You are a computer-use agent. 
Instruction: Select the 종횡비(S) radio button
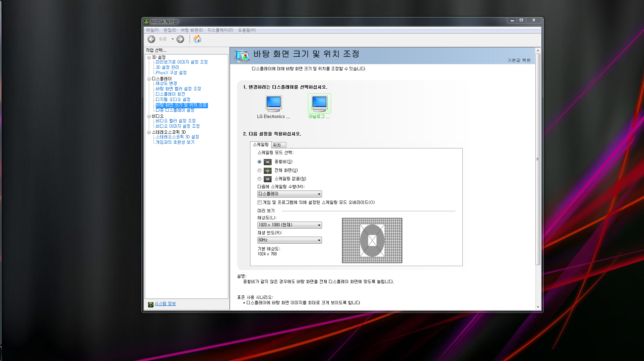(259, 162)
